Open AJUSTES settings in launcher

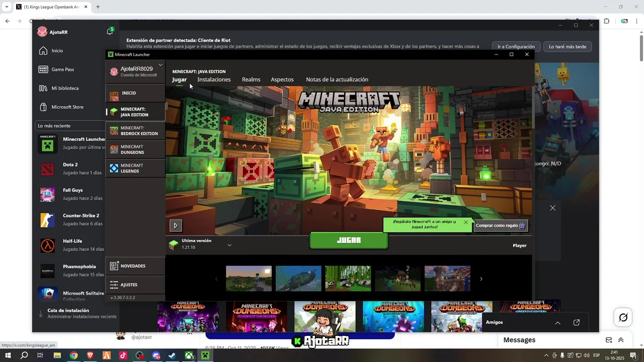135,285
